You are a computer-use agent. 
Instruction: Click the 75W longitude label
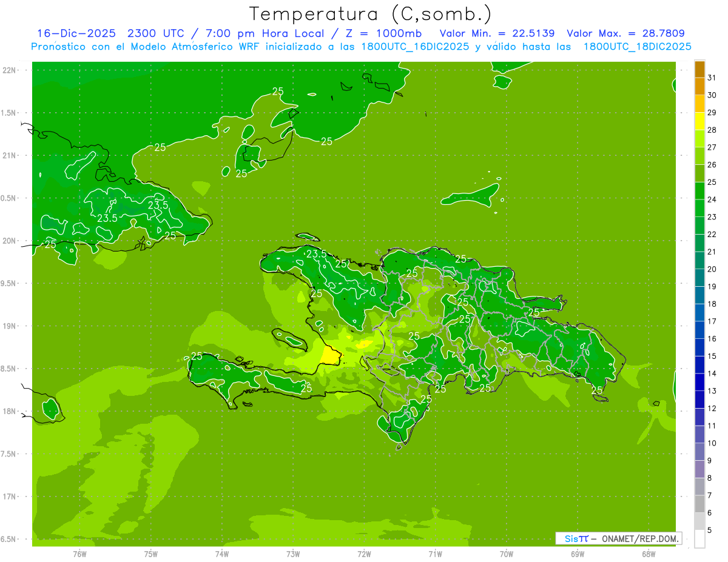click(x=151, y=554)
